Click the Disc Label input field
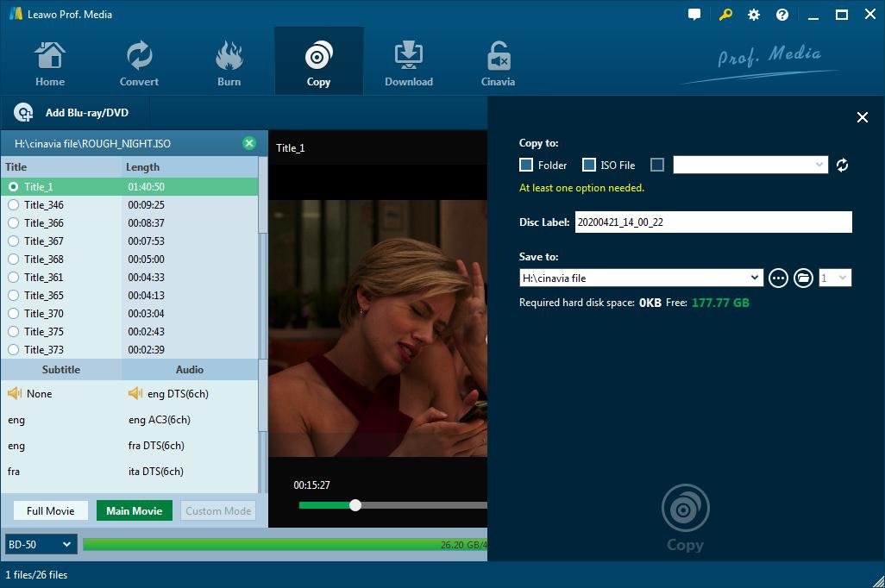 [x=713, y=222]
